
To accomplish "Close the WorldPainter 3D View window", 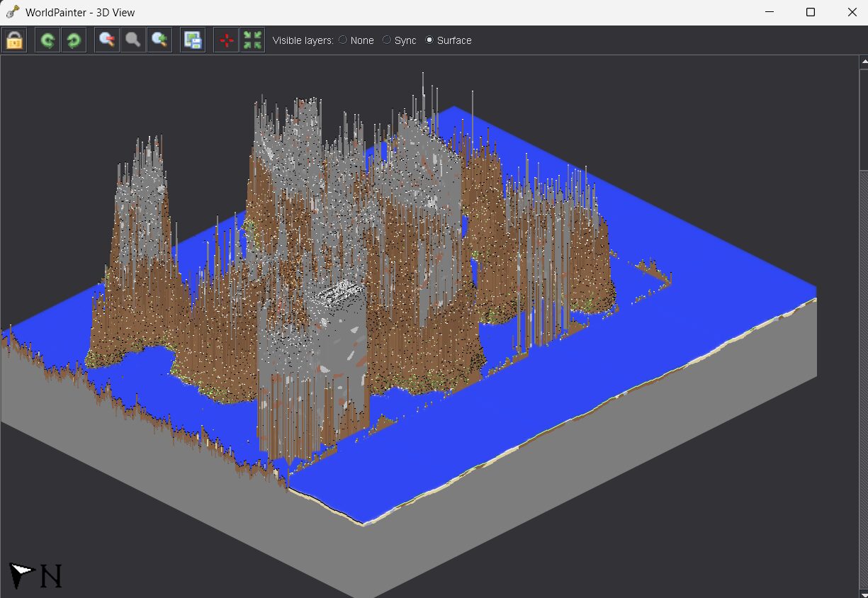I will coord(852,12).
